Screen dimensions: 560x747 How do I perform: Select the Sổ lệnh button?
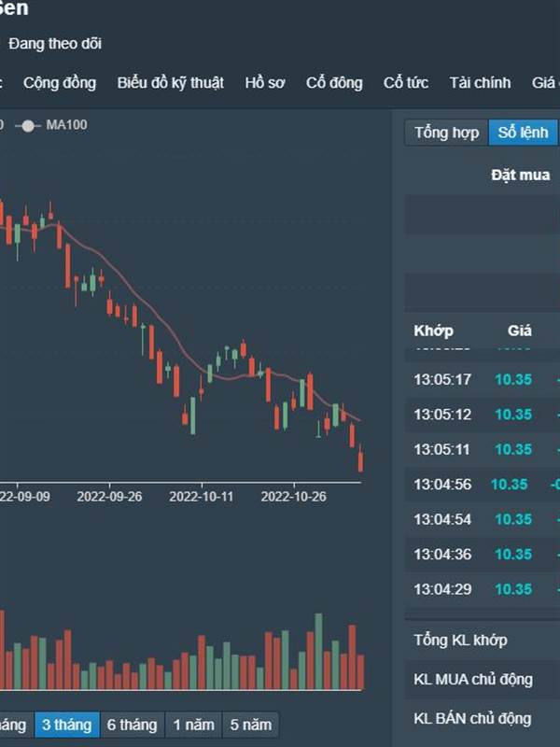point(523,133)
